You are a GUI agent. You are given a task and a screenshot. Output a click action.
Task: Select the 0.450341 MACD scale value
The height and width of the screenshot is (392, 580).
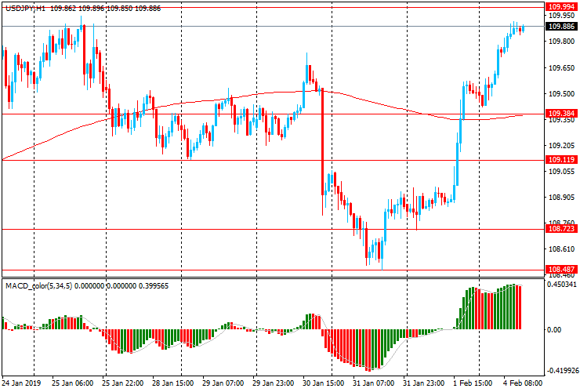click(x=560, y=285)
